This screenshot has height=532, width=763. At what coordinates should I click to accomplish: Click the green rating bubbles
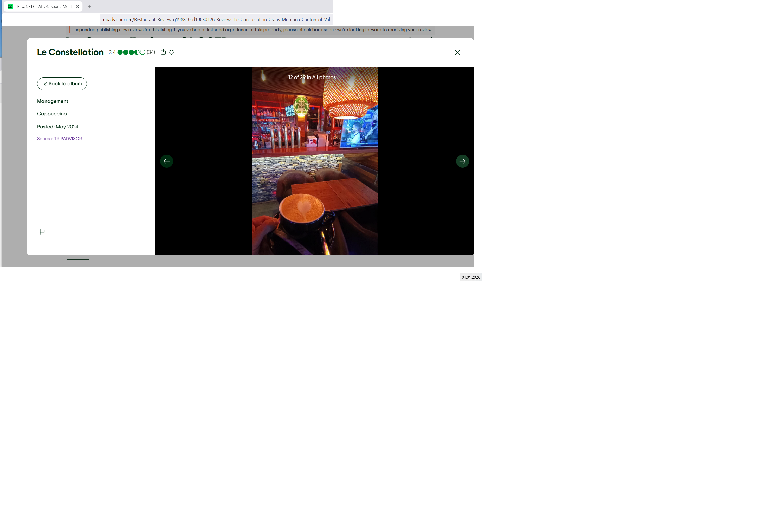(131, 52)
